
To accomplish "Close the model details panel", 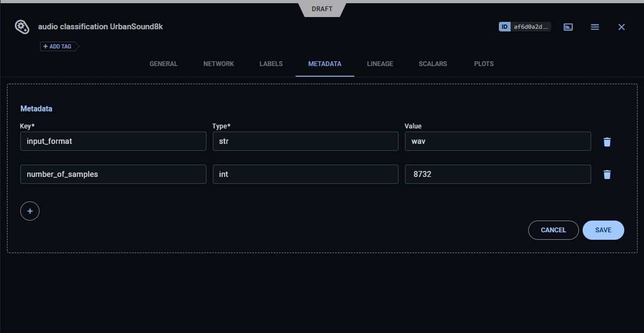I will pos(621,27).
